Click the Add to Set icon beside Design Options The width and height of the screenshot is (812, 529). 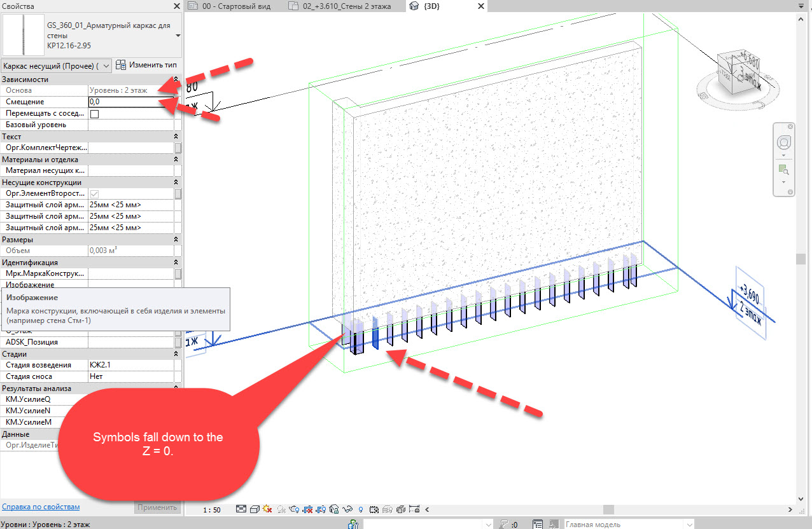pyautogui.click(x=554, y=525)
